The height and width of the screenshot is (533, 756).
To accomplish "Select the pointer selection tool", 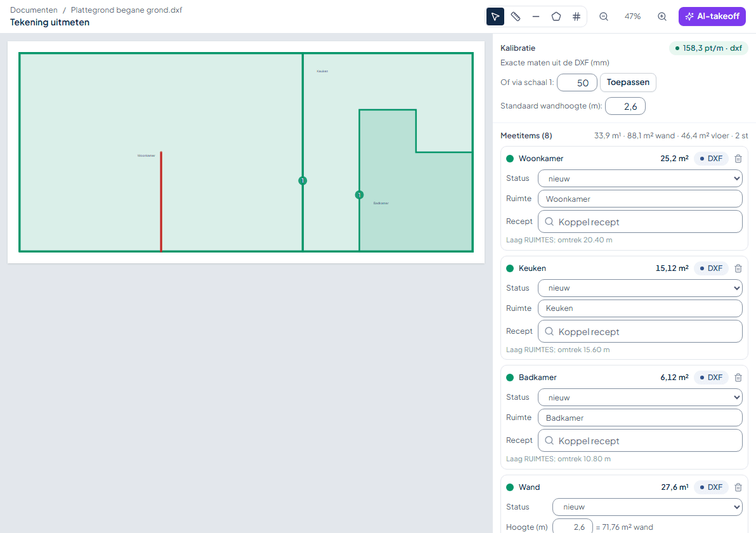I will [495, 16].
